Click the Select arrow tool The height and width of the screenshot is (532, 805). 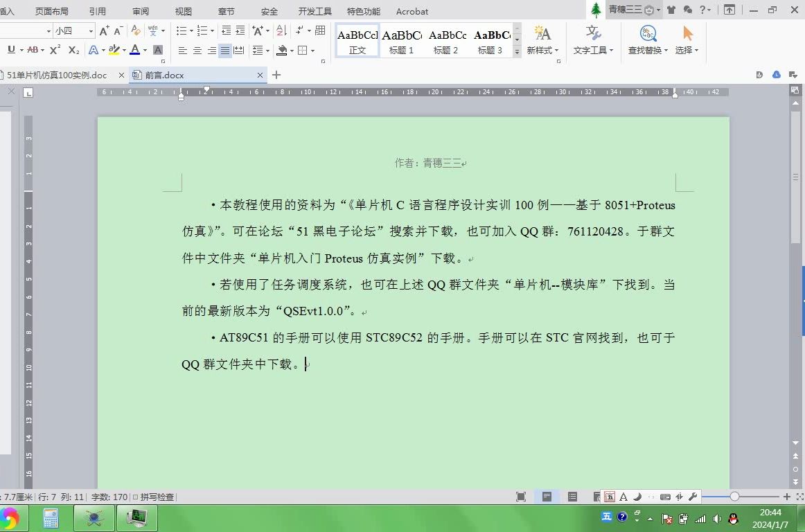(x=687, y=33)
